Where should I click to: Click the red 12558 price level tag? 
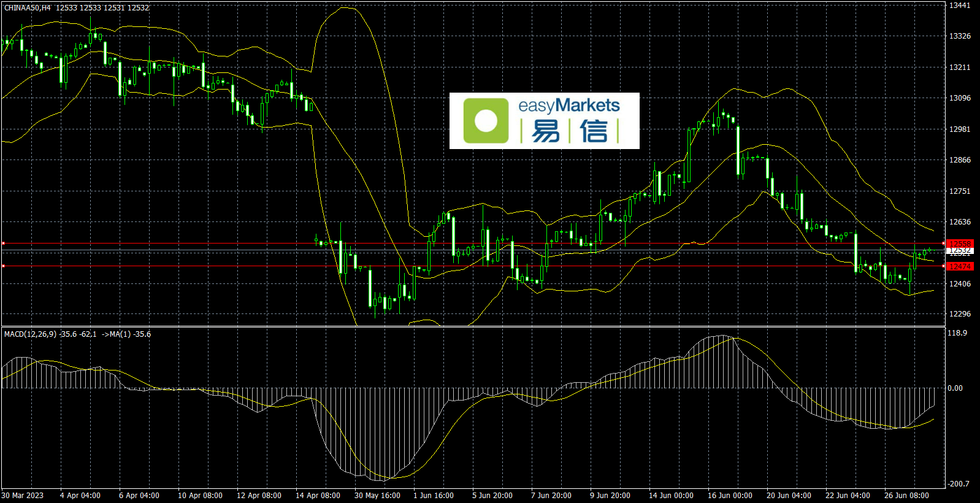pos(960,244)
